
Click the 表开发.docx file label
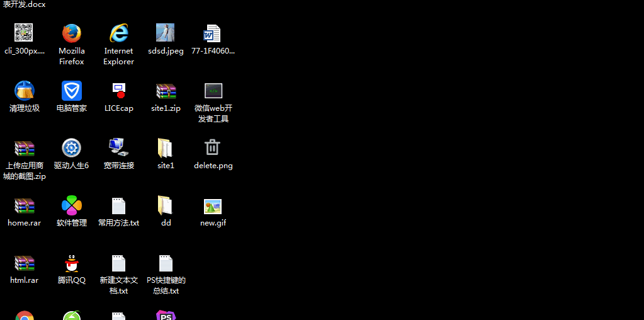pyautogui.click(x=24, y=4)
